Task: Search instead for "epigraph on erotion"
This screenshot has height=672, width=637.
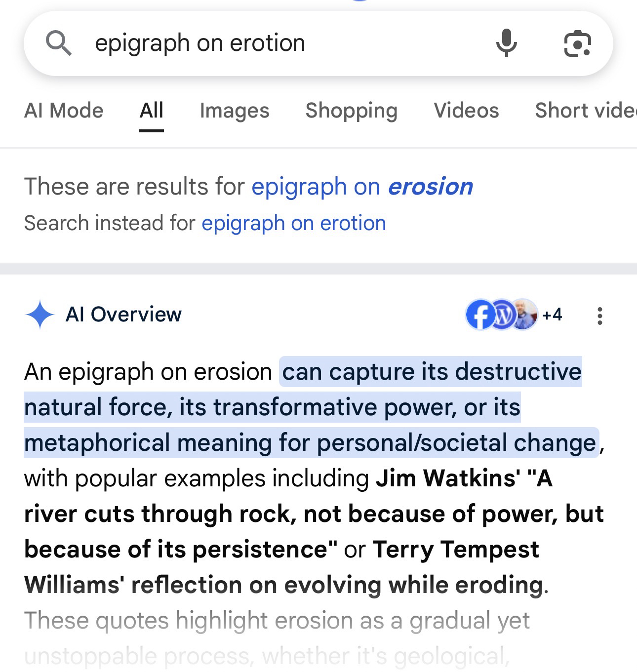Action: [293, 223]
